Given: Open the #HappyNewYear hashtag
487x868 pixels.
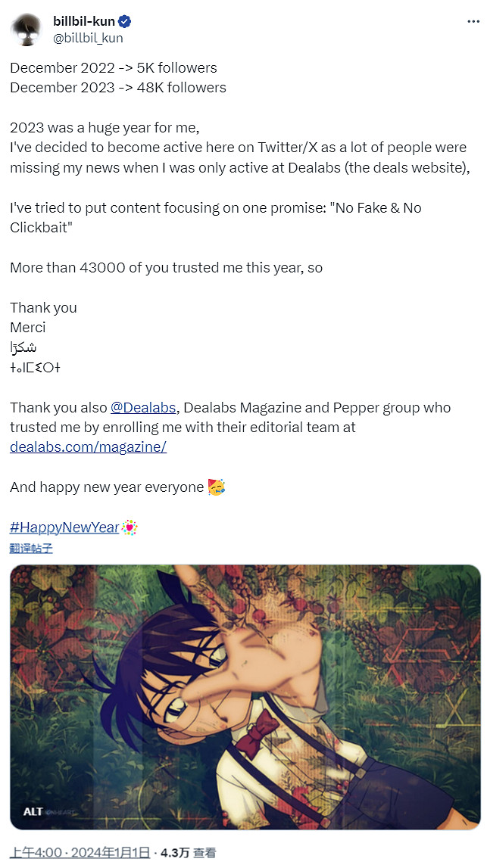Looking at the screenshot, I should click(x=64, y=527).
